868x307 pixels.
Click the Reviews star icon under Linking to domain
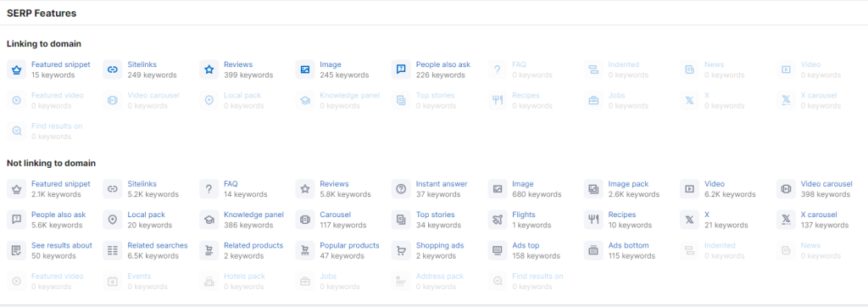[209, 70]
